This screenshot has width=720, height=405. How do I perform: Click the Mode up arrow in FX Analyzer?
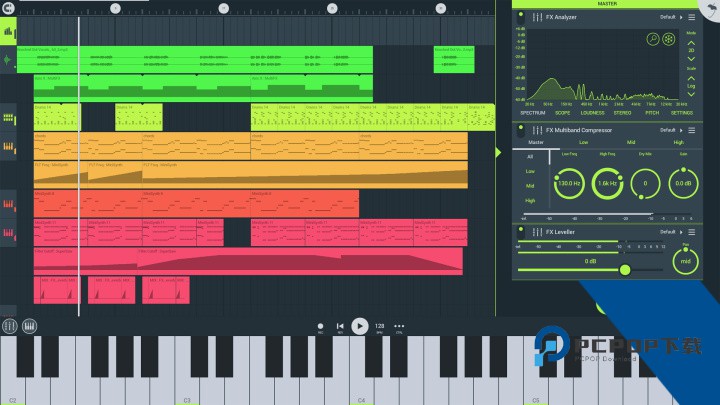[x=691, y=43]
